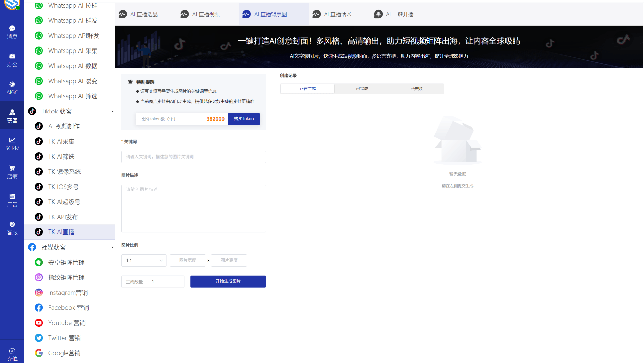Open the 店铺 sidebar module
This screenshot has width=644, height=363.
tap(12, 171)
